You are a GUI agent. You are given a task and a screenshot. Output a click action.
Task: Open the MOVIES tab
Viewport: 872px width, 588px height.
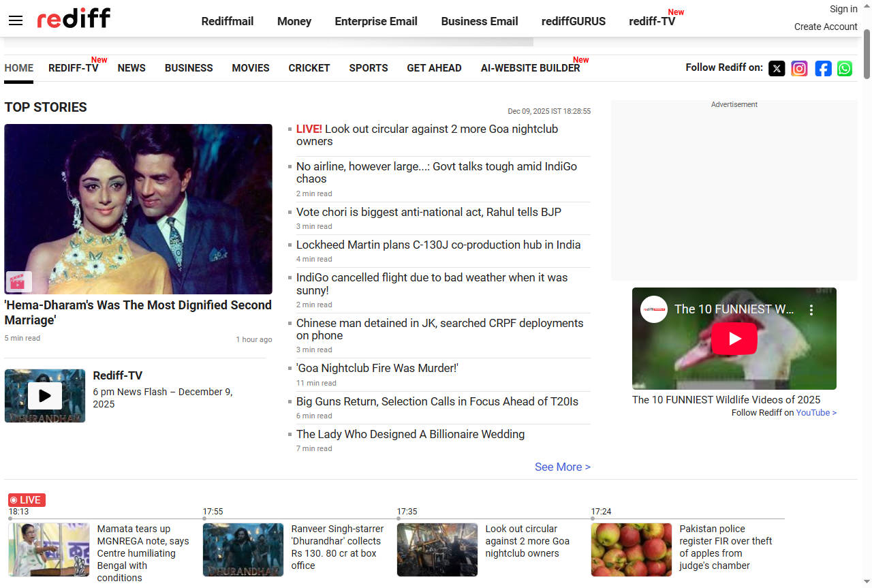pos(250,68)
